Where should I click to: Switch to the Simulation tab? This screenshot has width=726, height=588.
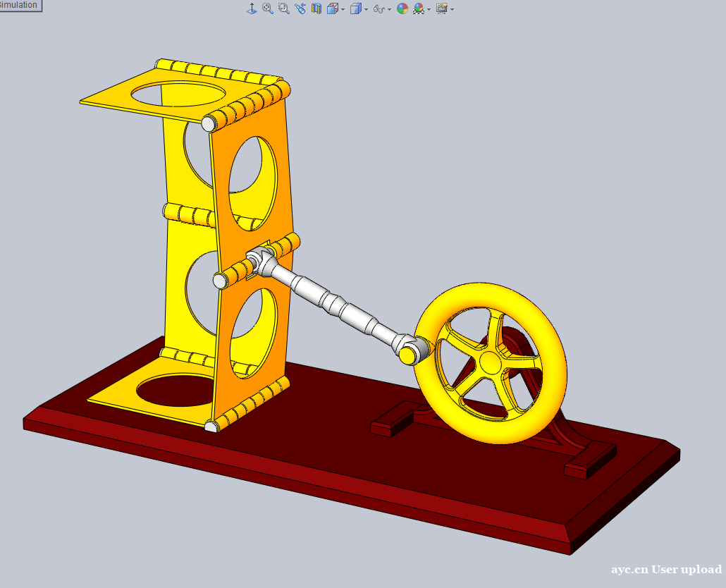20,5
